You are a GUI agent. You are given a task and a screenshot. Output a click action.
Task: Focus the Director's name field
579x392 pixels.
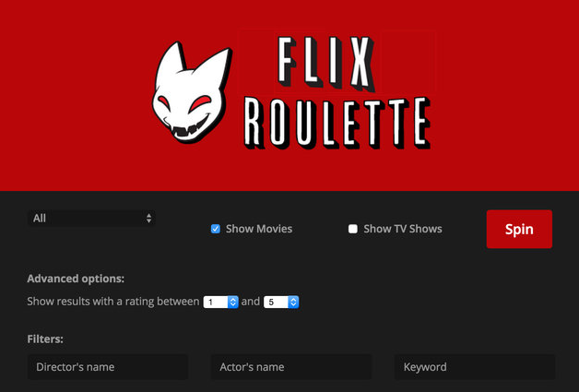pyautogui.click(x=108, y=367)
